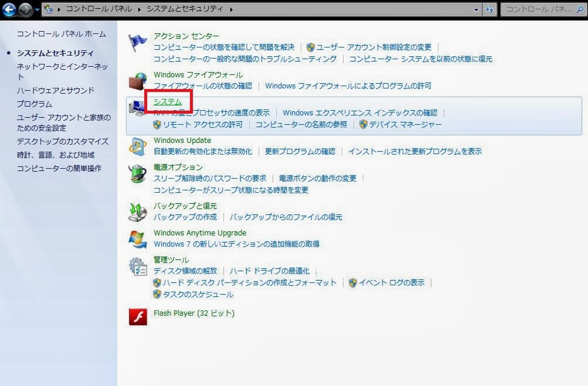The image size is (588, 386).
Task: Click the refresh button beside address bar
Action: tap(490, 10)
